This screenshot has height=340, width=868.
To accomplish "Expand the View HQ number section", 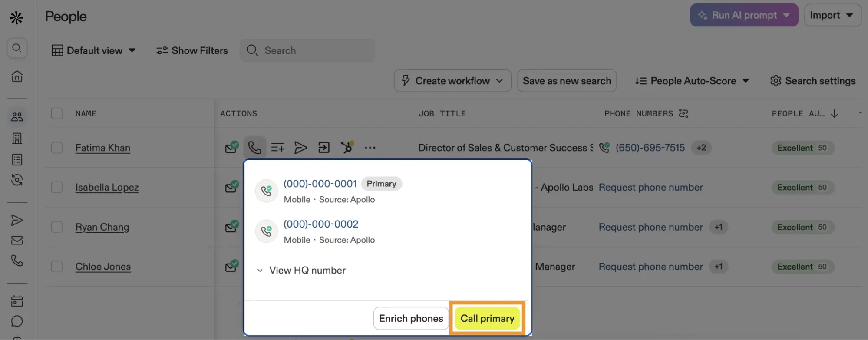I will pos(302,270).
